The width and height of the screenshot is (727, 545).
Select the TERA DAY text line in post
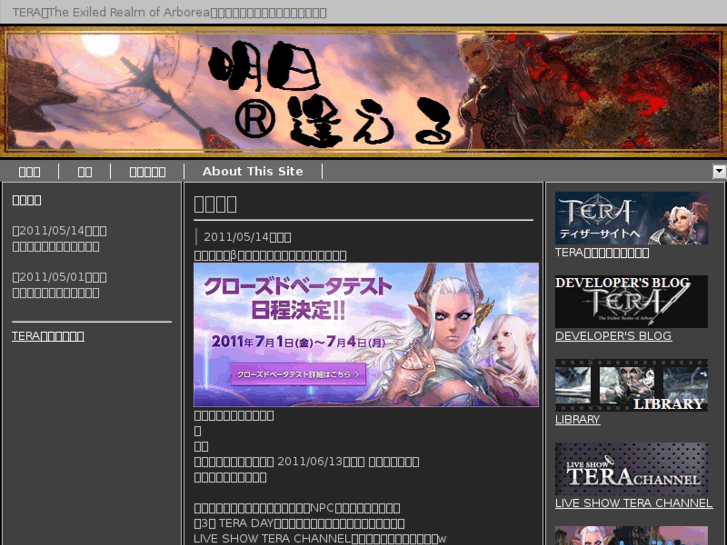299,523
